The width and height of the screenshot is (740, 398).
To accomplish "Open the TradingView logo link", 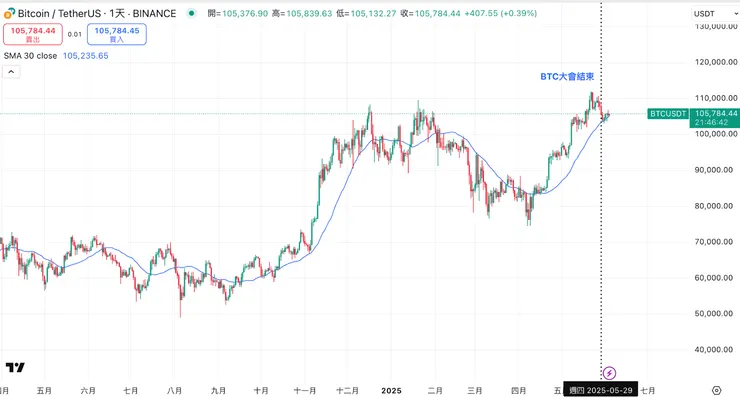I will point(15,367).
